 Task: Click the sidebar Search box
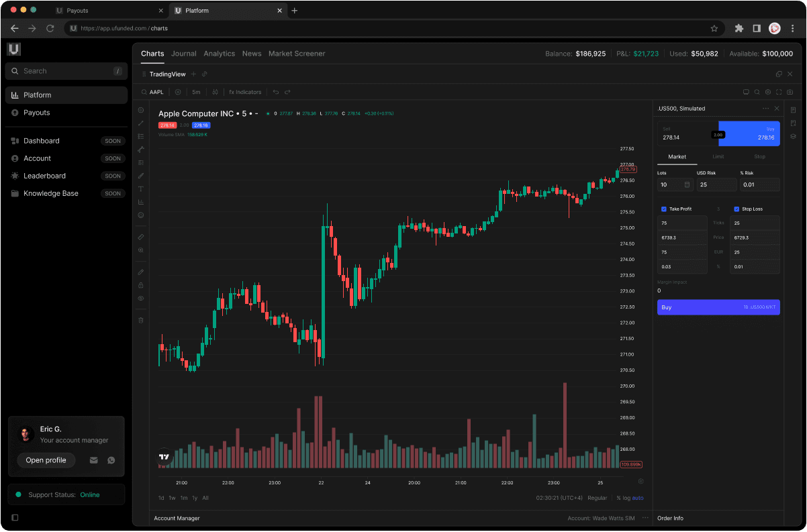tap(66, 71)
